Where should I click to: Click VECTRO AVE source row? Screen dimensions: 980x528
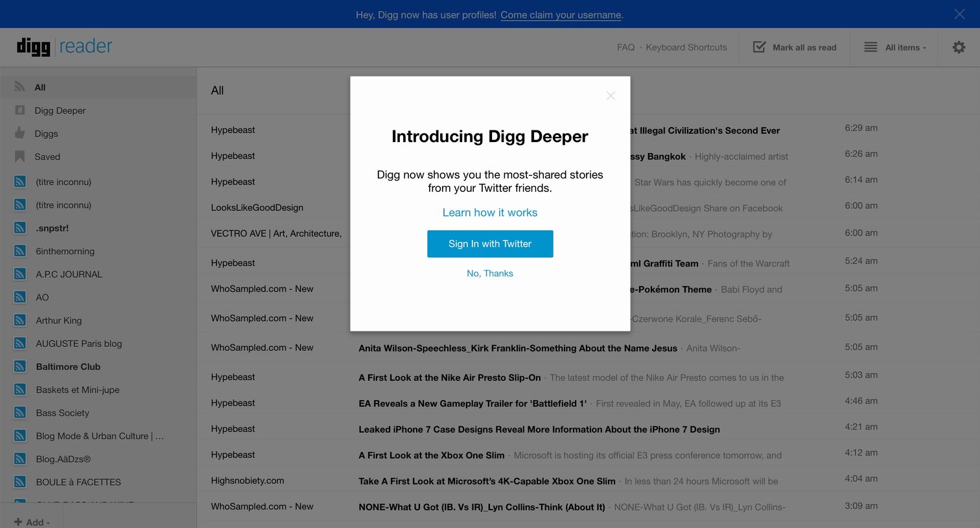click(x=276, y=234)
